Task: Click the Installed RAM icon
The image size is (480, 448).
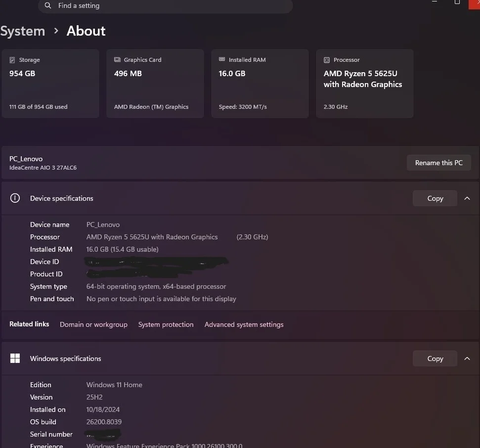Action: tap(222, 60)
